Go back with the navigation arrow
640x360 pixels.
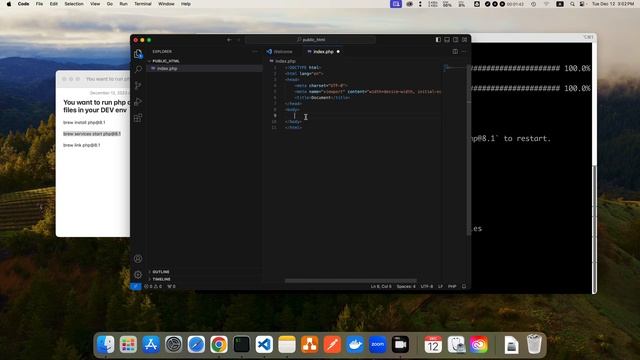[229, 40]
